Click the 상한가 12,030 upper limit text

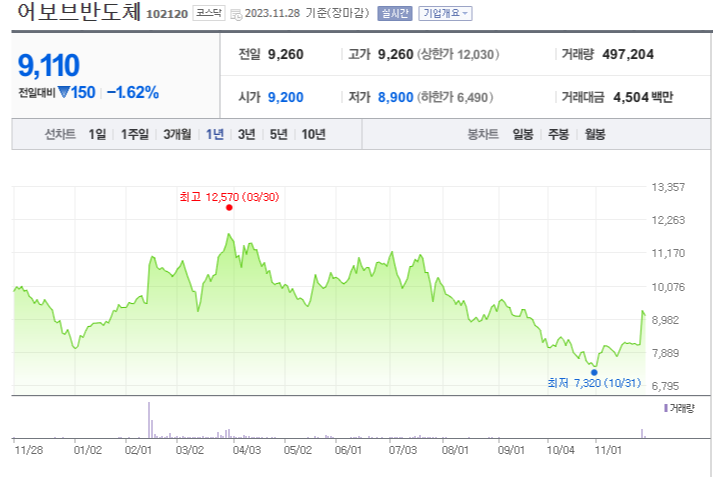pos(458,55)
